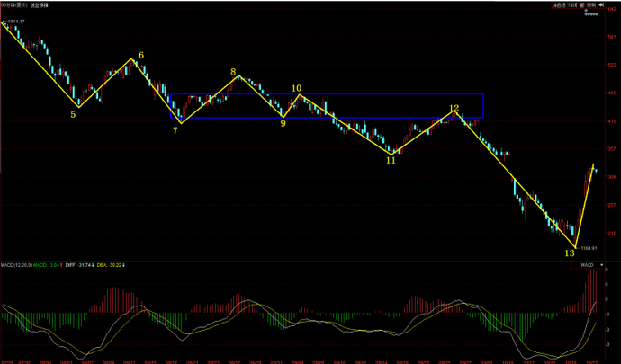Viewport: 621px width, 364px height.
Task: Click the row of gray dots under toolbar
Action: click(591, 14)
